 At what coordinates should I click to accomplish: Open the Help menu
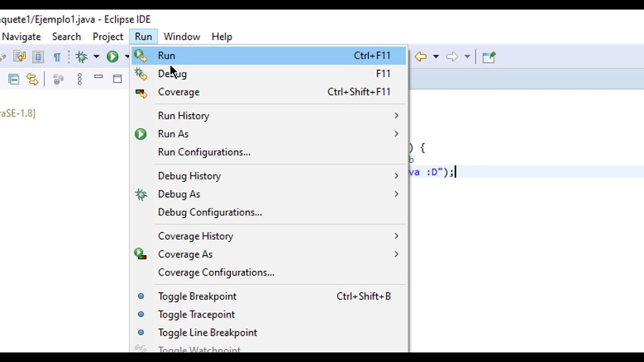(x=222, y=37)
